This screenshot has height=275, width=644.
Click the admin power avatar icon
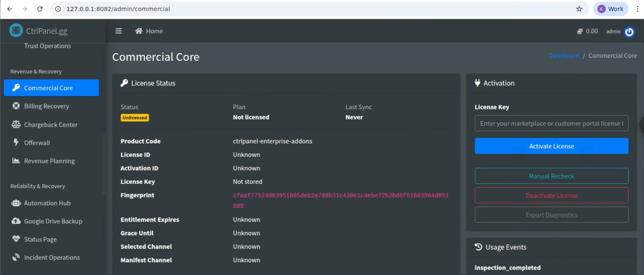[x=629, y=32]
